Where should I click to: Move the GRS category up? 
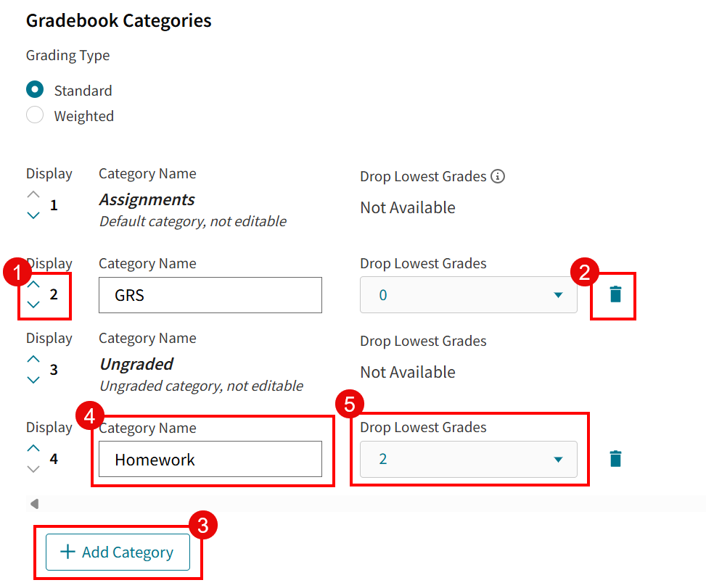pyautogui.click(x=33, y=283)
